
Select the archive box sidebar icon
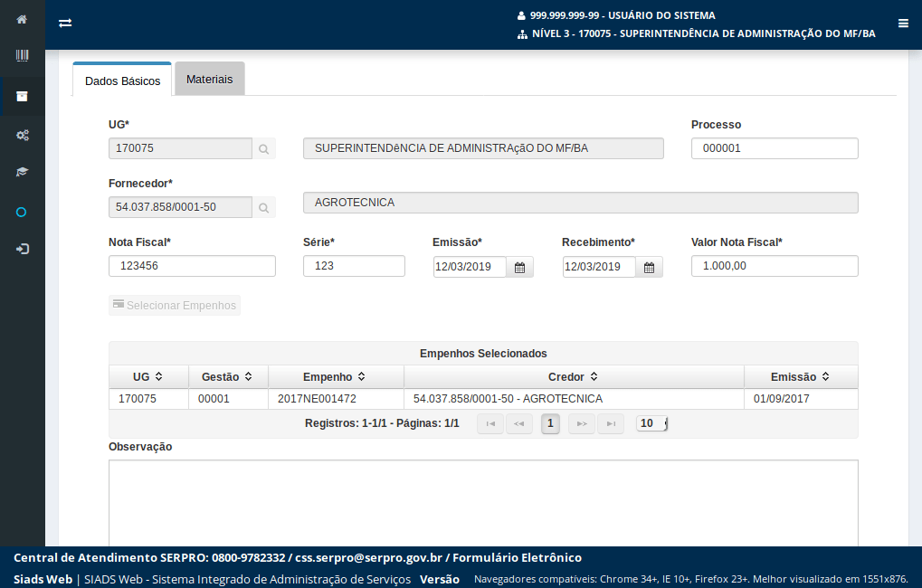click(x=22, y=96)
